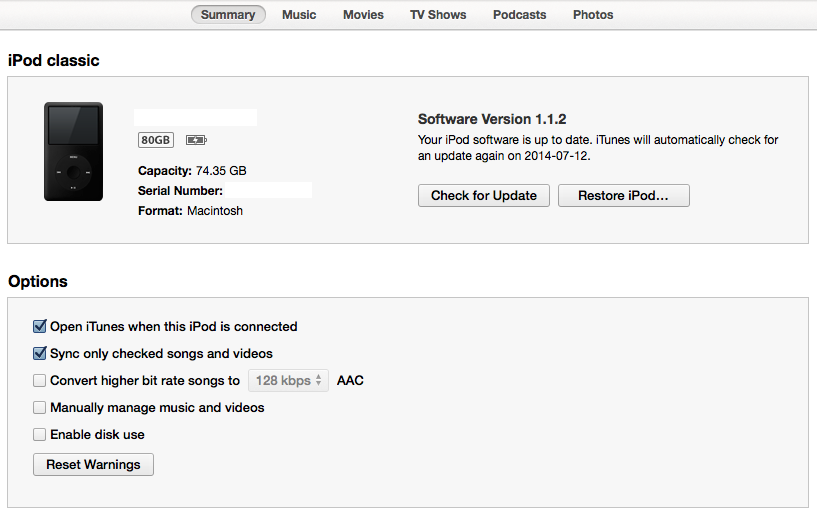Image resolution: width=817 pixels, height=513 pixels.
Task: Open the Movies tab
Action: [x=363, y=15]
